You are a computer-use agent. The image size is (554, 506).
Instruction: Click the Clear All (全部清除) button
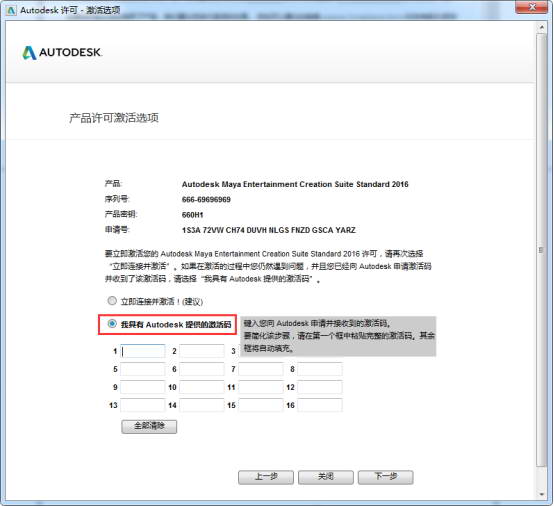(x=149, y=426)
